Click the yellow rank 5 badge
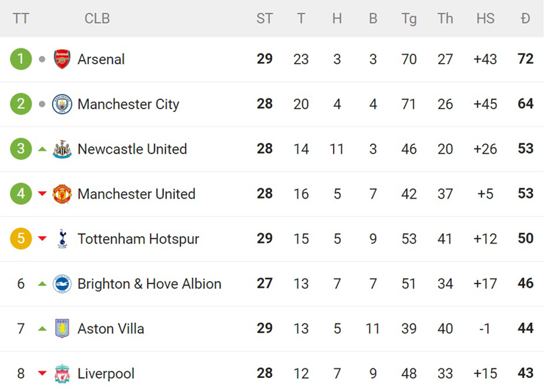Screen dimensions: 544x392 click(21, 239)
